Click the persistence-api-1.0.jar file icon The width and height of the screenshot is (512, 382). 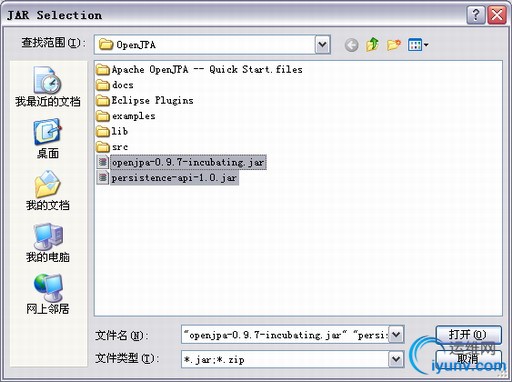pos(103,177)
